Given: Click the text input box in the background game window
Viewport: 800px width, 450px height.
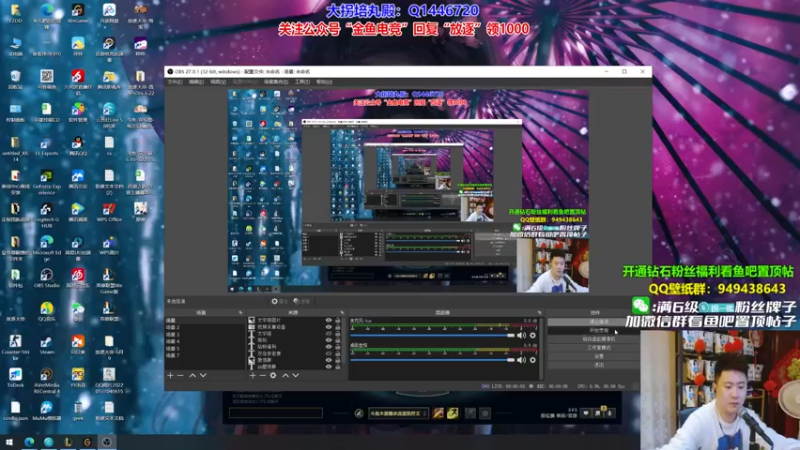Looking at the screenshot, I should click(x=276, y=413).
